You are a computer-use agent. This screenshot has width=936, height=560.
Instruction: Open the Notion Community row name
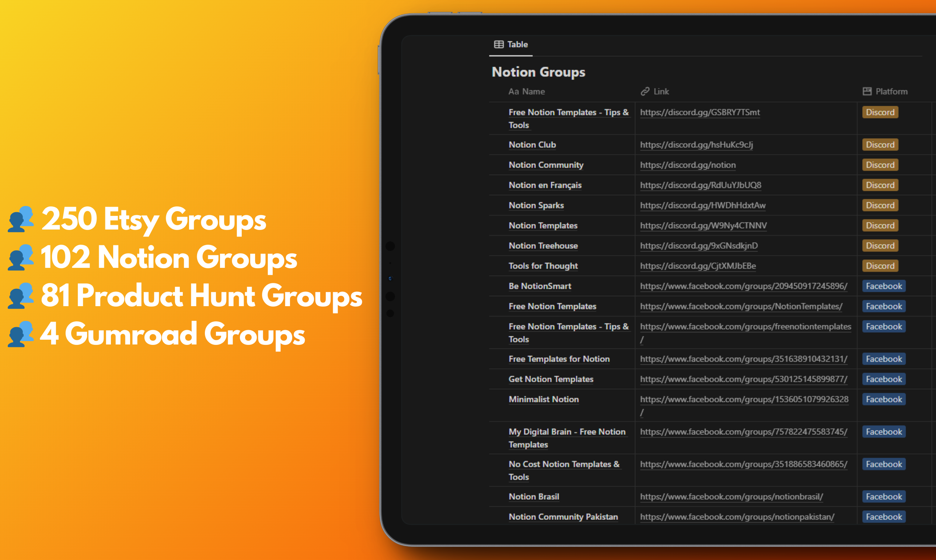[x=546, y=165]
